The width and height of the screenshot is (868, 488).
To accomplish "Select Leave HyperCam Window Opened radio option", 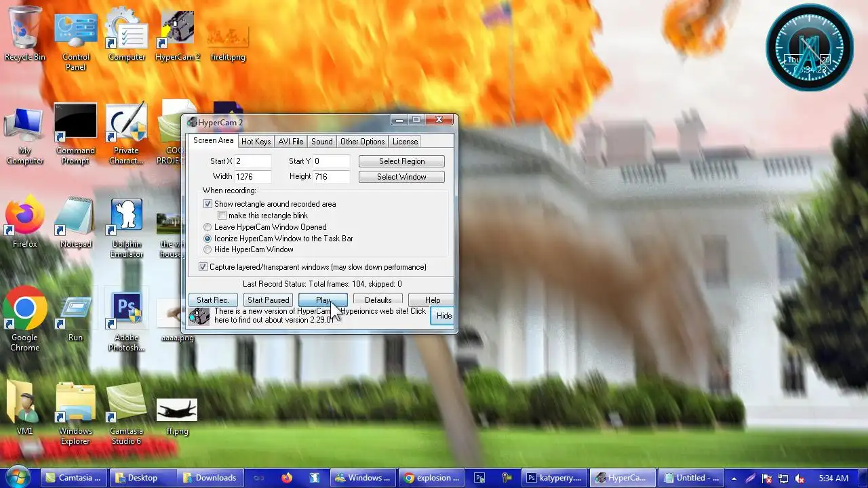I will point(208,227).
